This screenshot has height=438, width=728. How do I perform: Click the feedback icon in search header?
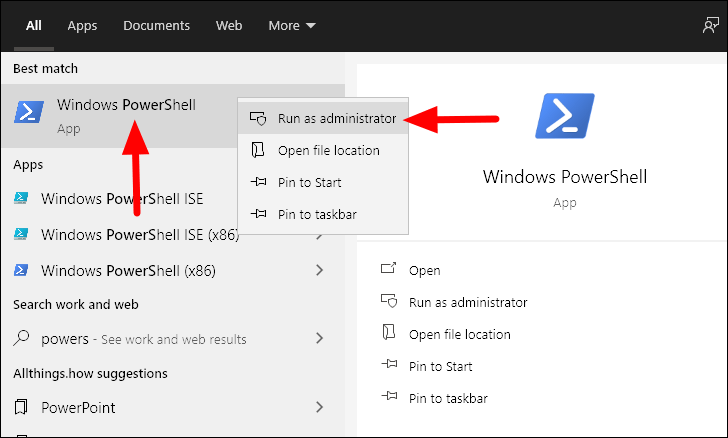(x=710, y=26)
